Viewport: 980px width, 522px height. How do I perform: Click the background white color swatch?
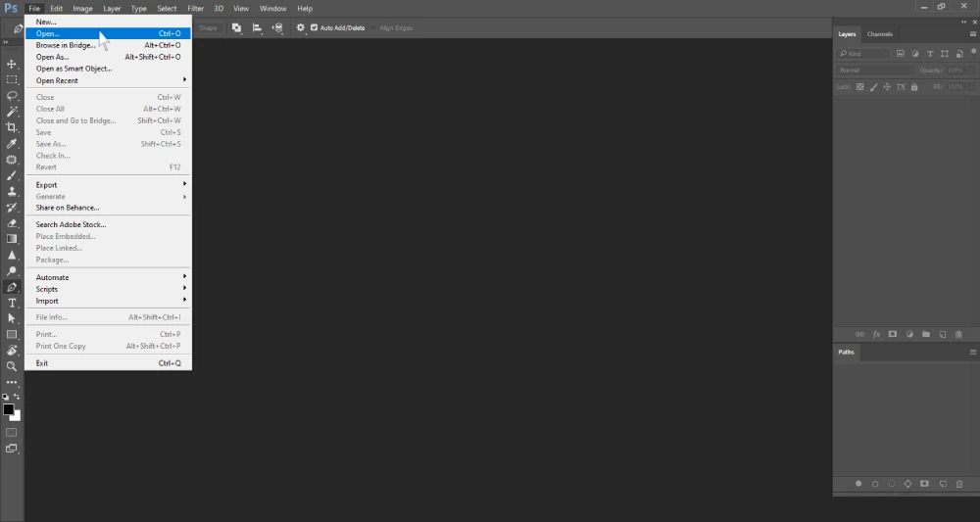coord(18,417)
